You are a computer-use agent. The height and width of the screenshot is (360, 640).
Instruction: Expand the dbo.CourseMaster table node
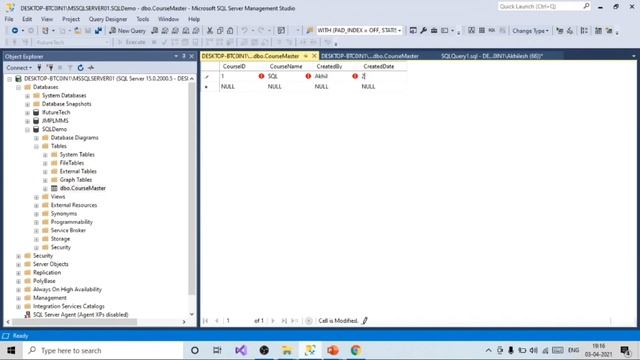(x=45, y=189)
